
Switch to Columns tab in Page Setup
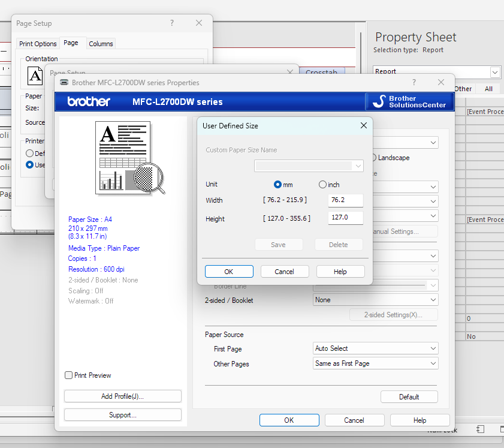pyautogui.click(x=101, y=44)
